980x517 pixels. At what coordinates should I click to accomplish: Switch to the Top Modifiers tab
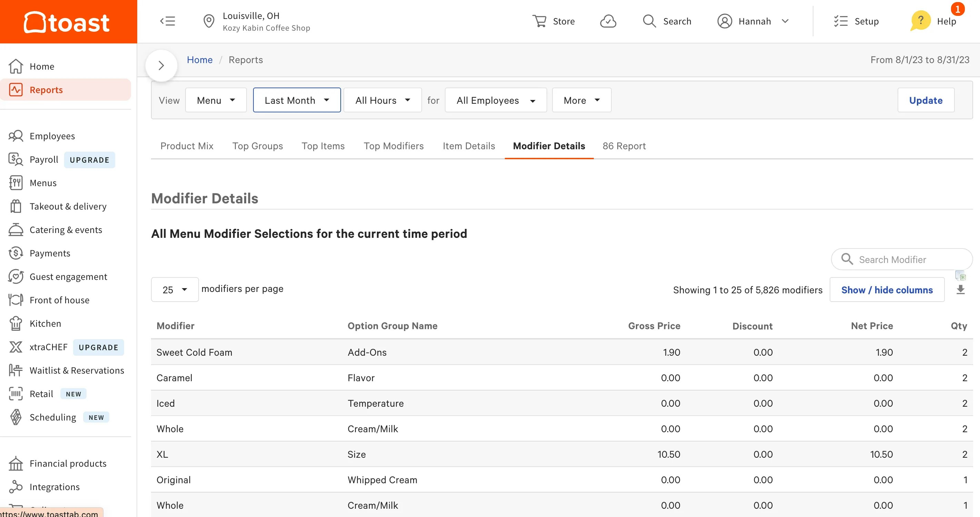pyautogui.click(x=393, y=146)
